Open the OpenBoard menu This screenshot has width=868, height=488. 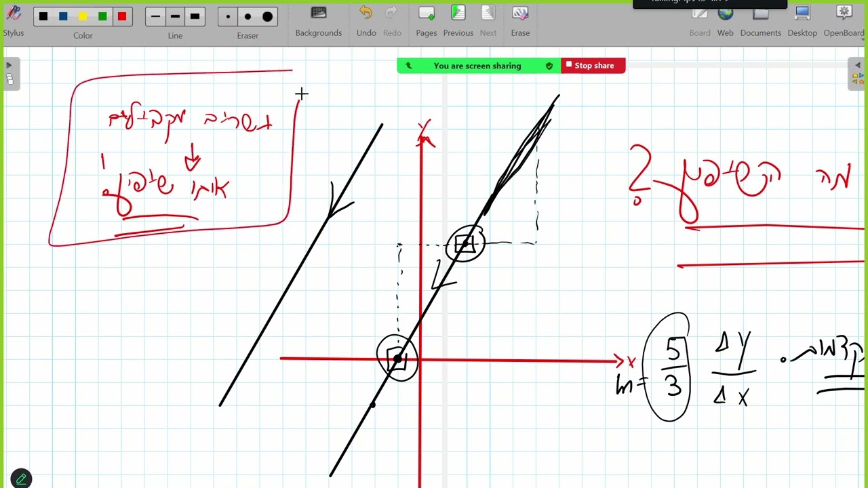point(844,21)
